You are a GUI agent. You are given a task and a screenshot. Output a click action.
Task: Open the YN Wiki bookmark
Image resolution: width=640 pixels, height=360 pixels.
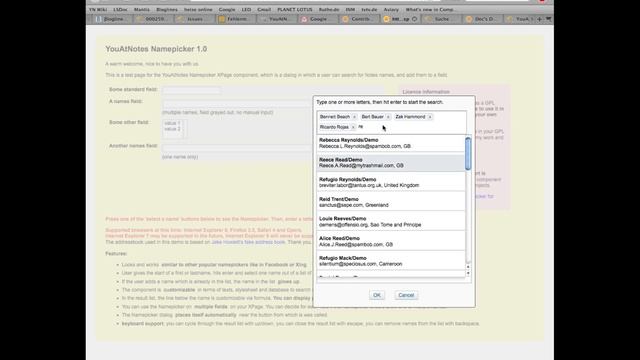point(98,9)
